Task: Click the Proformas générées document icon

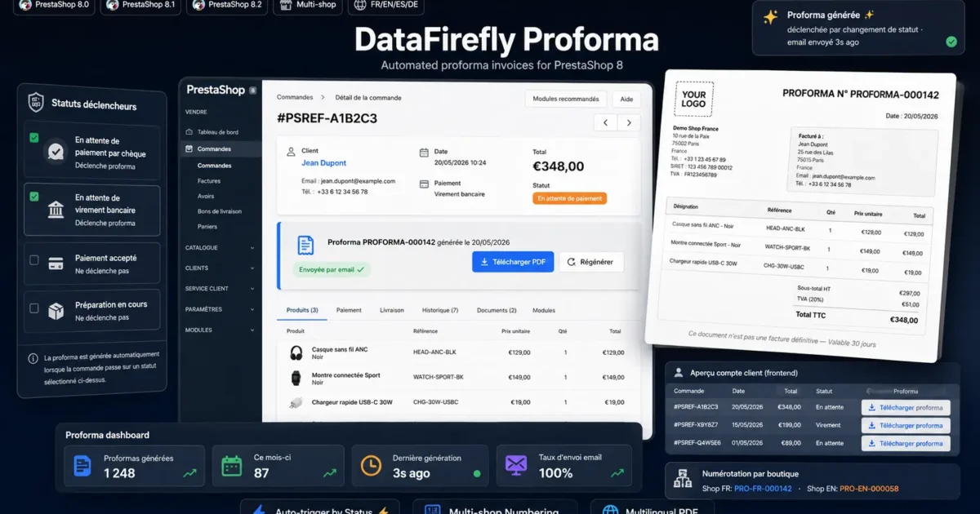Action: click(x=82, y=465)
